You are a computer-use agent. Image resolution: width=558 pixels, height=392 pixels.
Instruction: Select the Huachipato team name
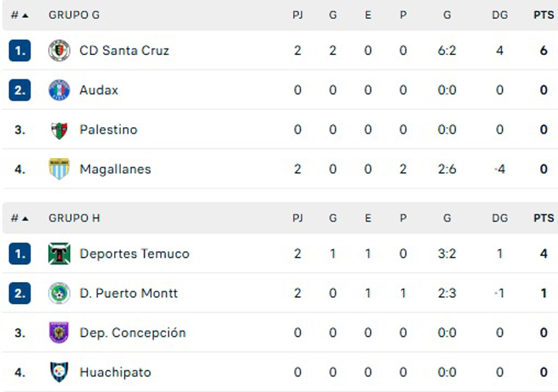pos(116,372)
